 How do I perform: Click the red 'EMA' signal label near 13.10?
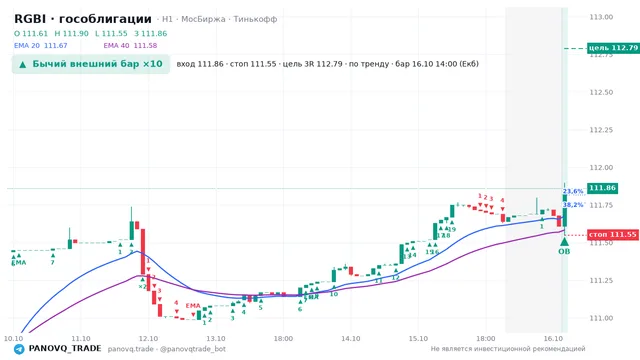(193, 306)
